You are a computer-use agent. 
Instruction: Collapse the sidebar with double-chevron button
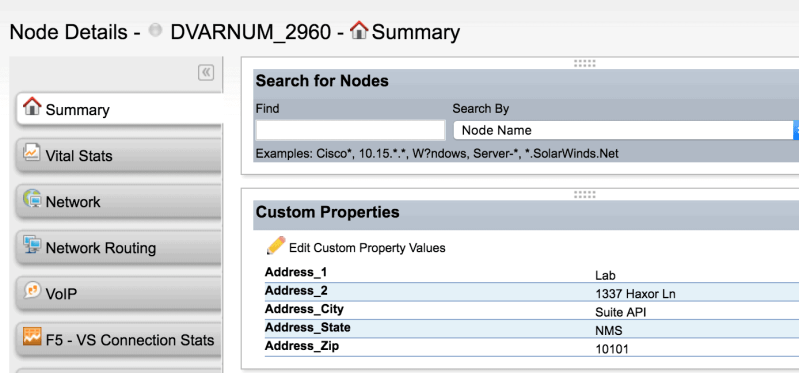[x=206, y=73]
